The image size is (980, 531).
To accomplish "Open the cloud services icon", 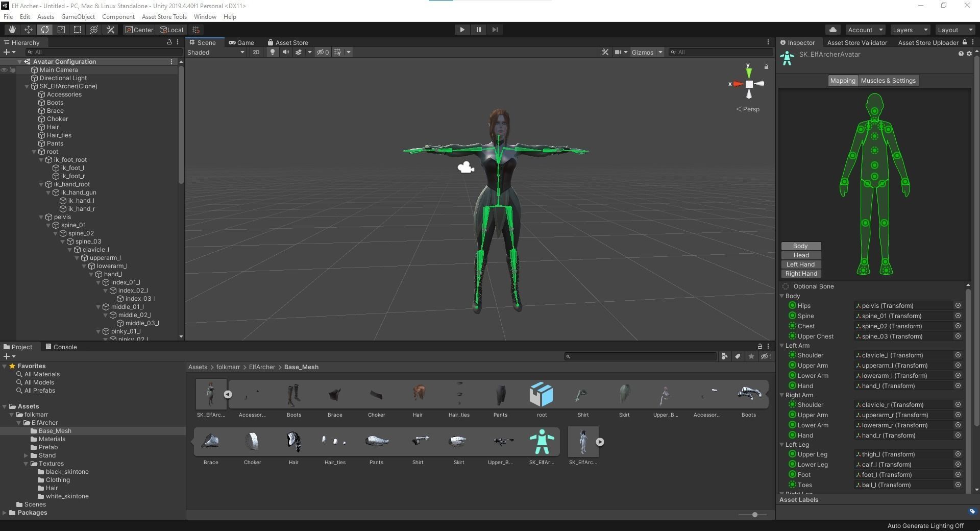I will click(x=833, y=30).
